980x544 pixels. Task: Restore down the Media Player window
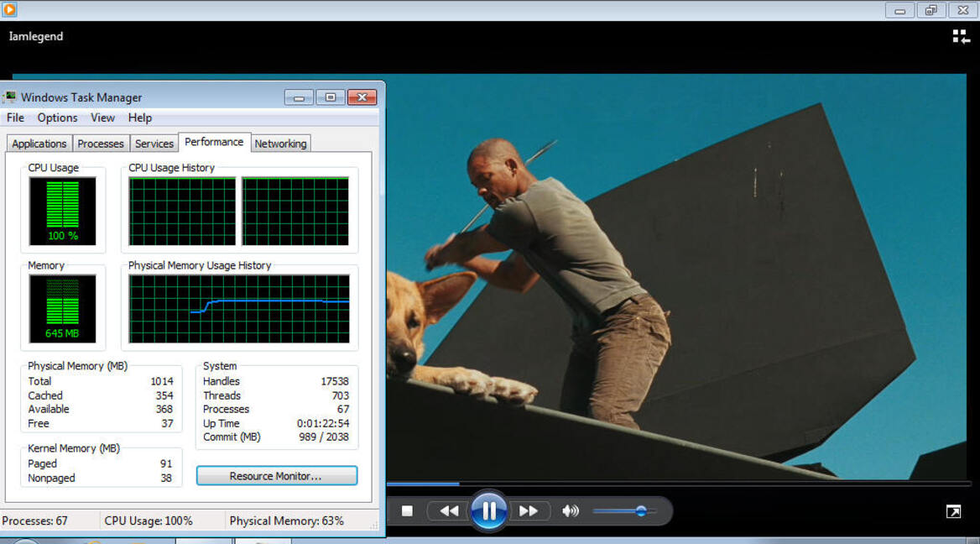click(x=931, y=10)
